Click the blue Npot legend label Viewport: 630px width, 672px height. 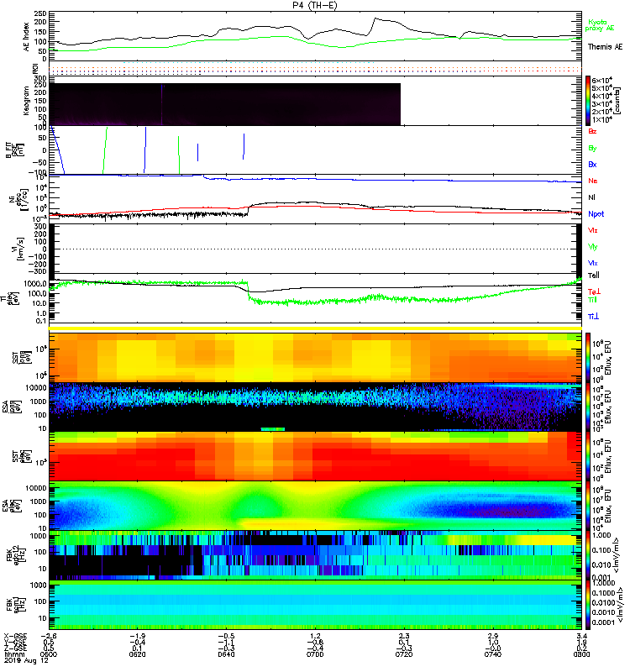click(x=596, y=214)
